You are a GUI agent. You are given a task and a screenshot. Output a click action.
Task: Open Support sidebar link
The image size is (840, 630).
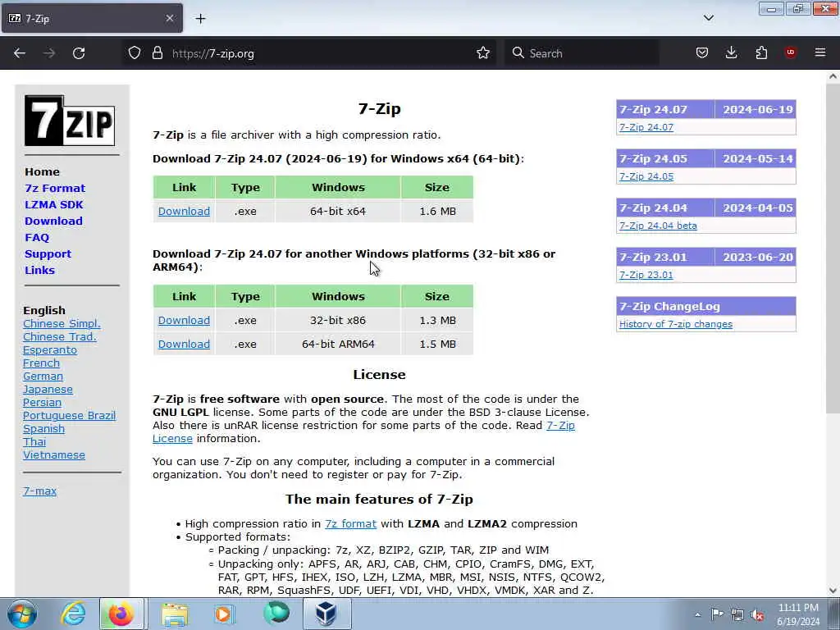tap(48, 254)
